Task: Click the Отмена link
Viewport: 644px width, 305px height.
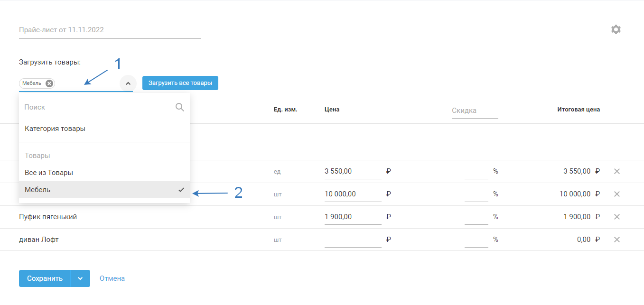Action: [x=112, y=278]
